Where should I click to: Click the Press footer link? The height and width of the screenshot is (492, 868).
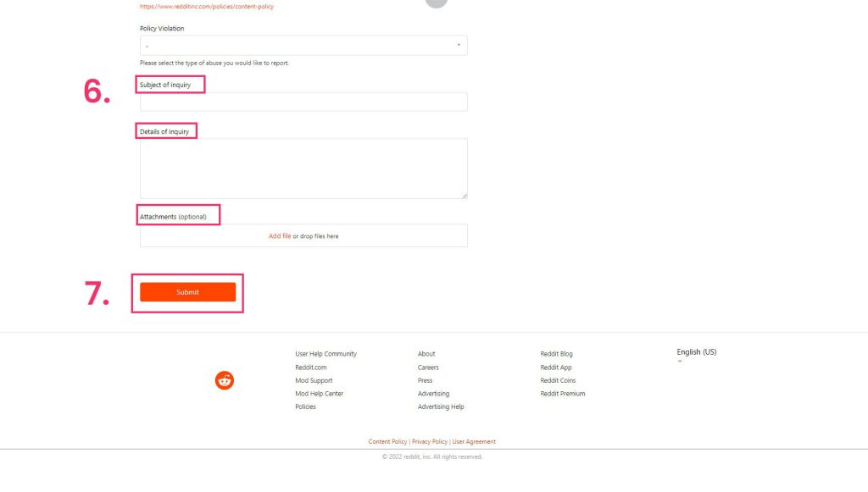click(x=425, y=380)
